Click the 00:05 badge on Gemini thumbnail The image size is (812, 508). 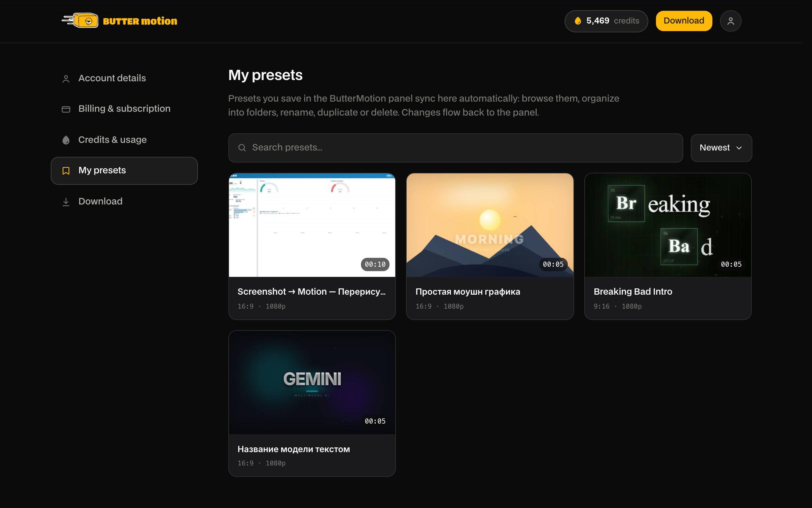(x=375, y=421)
